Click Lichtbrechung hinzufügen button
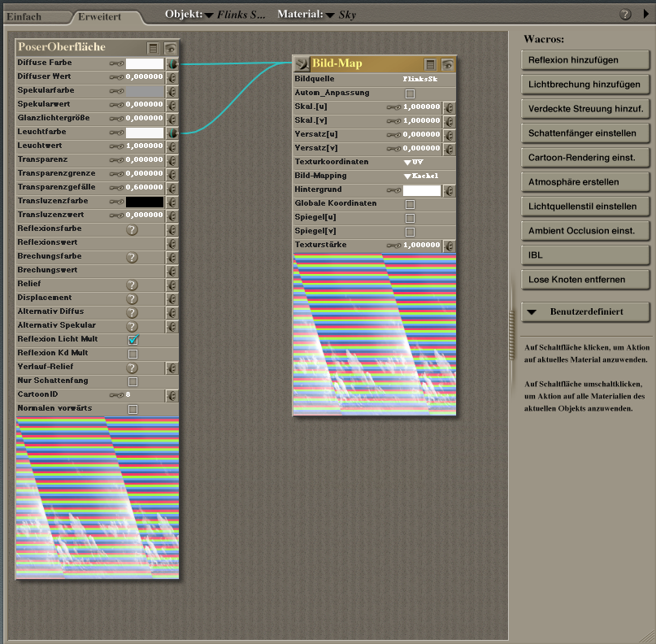Image resolution: width=656 pixels, height=644 pixels. 585,85
